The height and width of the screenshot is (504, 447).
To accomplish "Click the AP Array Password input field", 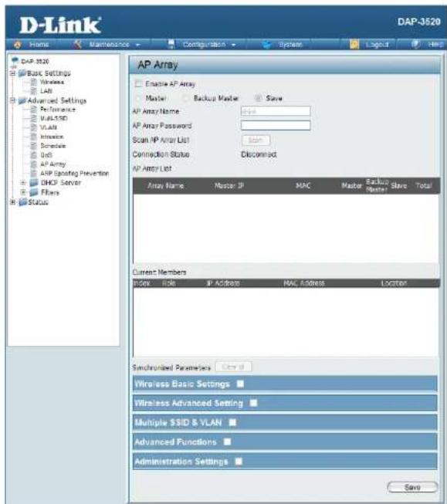I will [x=276, y=125].
